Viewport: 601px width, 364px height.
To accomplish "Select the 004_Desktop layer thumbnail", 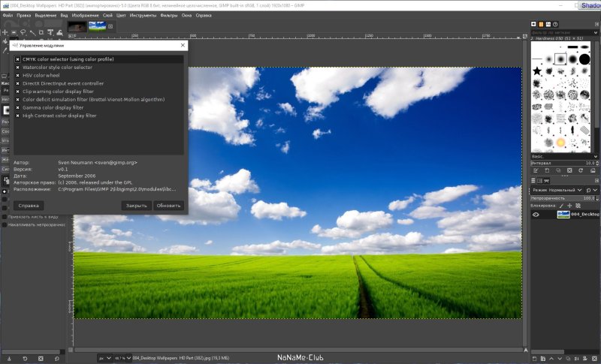I will [563, 215].
